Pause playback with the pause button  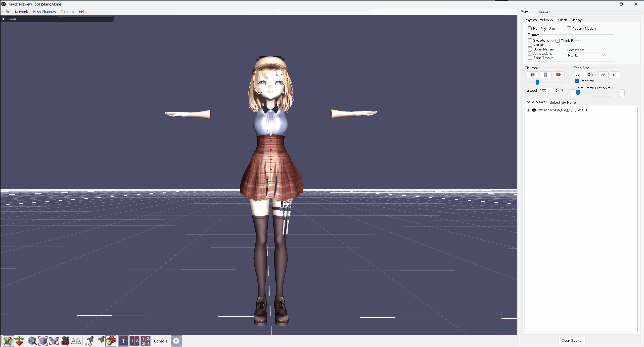tap(545, 75)
